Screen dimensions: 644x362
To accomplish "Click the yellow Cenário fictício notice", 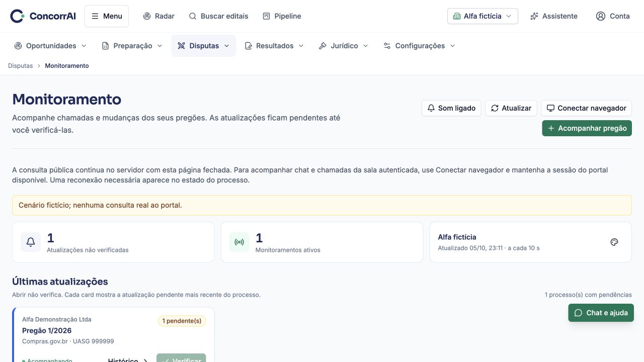I will point(322,205).
